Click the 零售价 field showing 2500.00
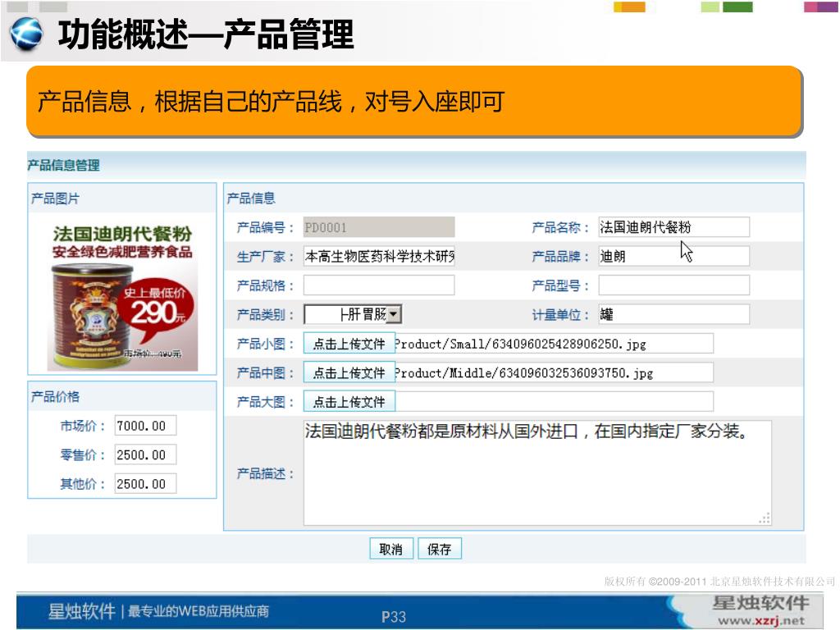The height and width of the screenshot is (630, 840). click(x=145, y=454)
